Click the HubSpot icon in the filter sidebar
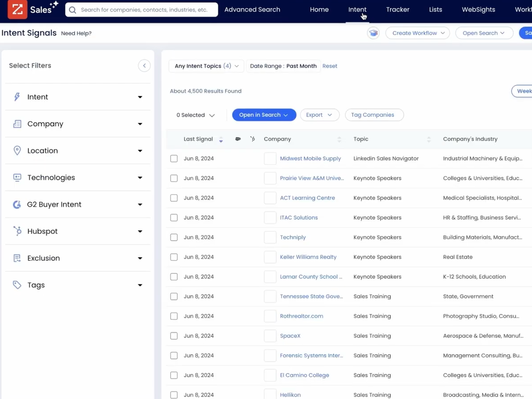The image size is (532, 399). click(x=17, y=231)
